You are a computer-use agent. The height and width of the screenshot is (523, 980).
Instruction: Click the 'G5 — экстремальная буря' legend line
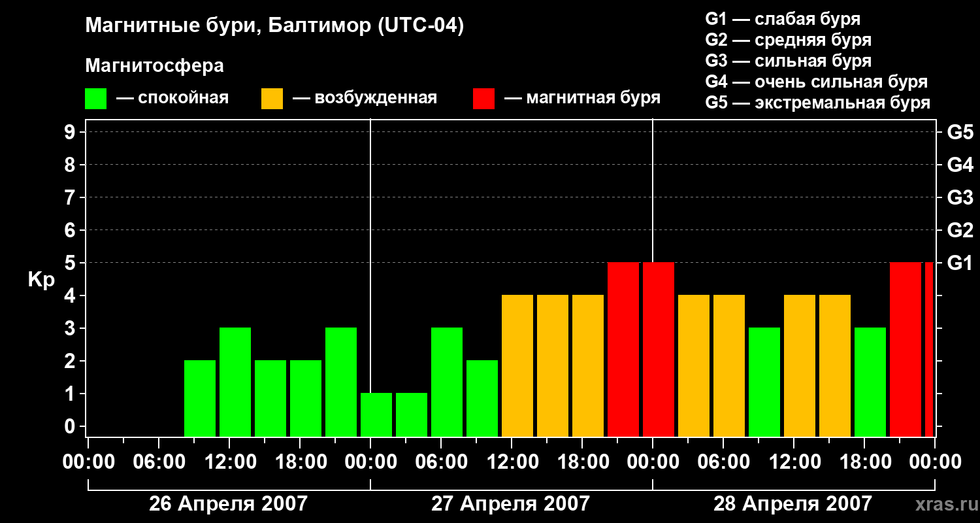(817, 103)
